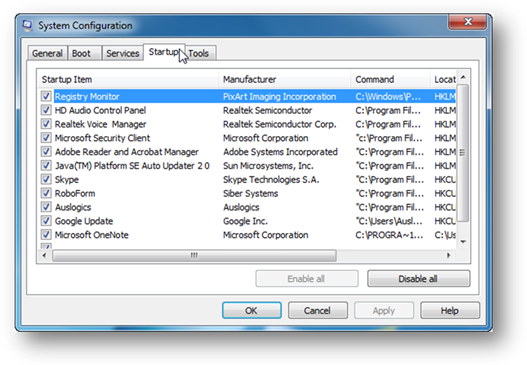
Task: Click the C:\Windows\P... command cell
Action: pyautogui.click(x=388, y=96)
